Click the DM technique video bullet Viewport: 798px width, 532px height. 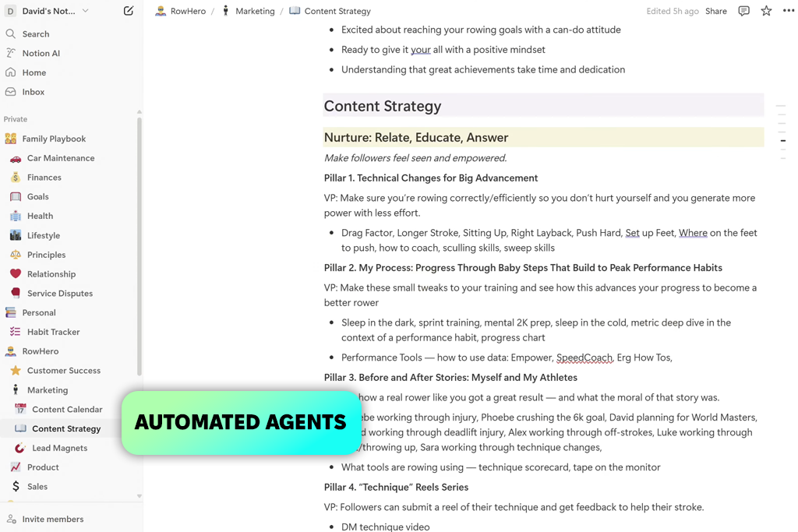point(385,527)
